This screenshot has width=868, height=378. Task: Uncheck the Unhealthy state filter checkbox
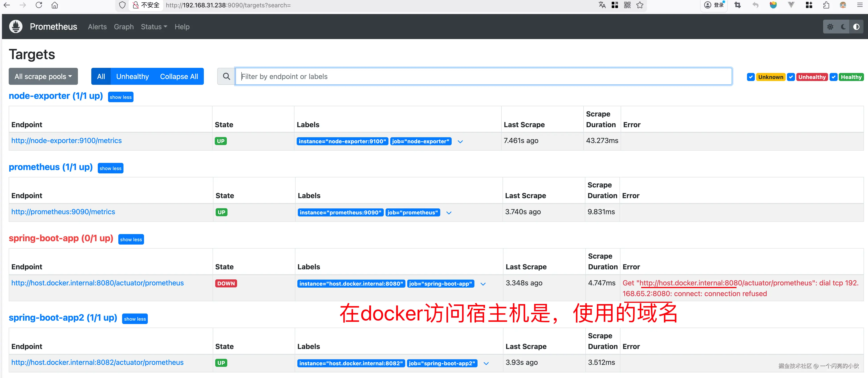pyautogui.click(x=791, y=77)
